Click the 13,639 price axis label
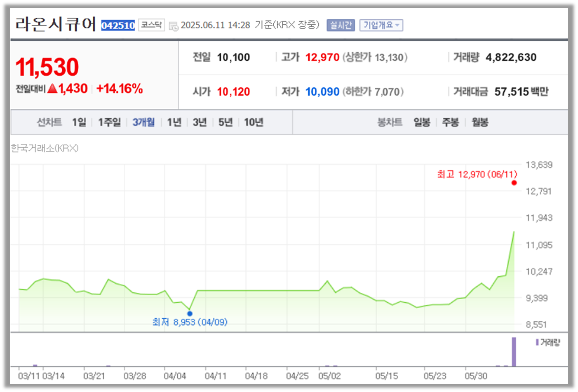Image resolution: width=578 pixels, height=392 pixels. click(539, 165)
